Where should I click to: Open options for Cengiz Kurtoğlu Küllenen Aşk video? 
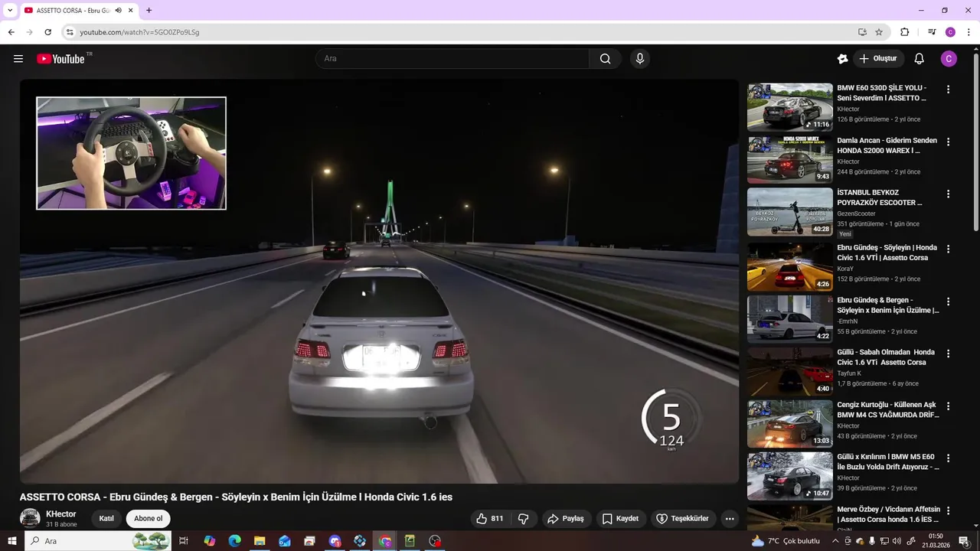click(948, 406)
